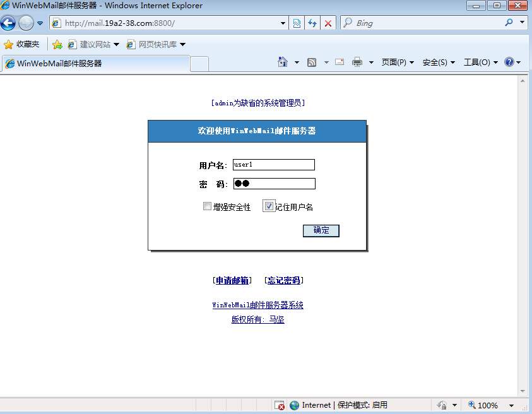Viewport: 532px width, 414px height.
Task: Click the browser Forward arrow button
Action: tap(26, 23)
